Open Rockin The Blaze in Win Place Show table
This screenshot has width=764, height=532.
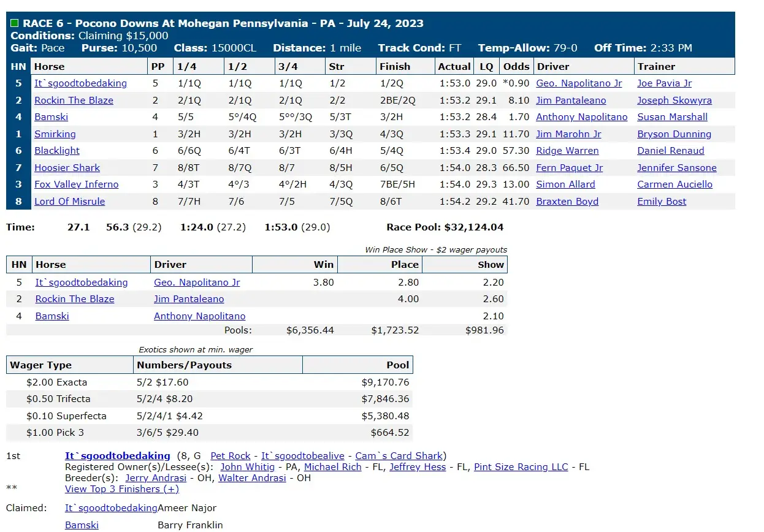[x=75, y=299]
